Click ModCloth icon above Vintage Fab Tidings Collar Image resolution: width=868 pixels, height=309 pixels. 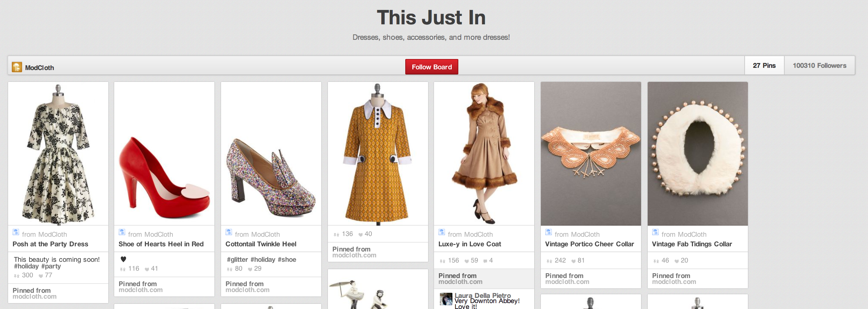click(x=655, y=232)
